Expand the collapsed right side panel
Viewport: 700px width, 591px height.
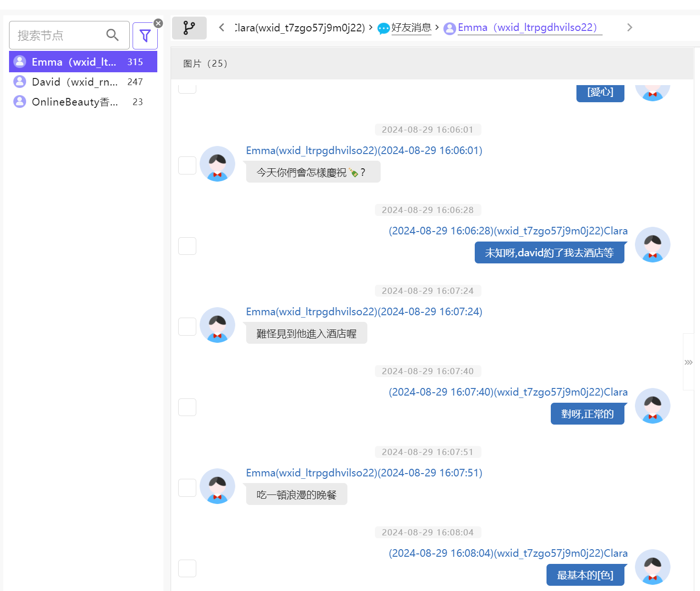[x=688, y=362]
